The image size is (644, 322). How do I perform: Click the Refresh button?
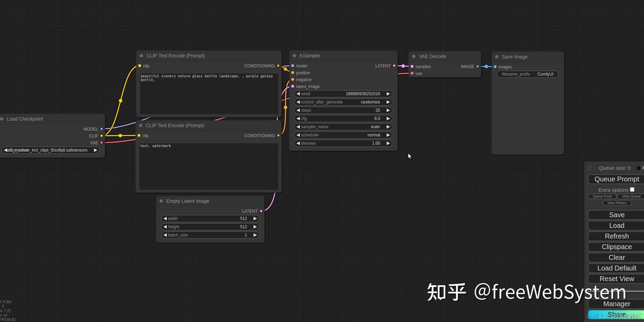pos(616,236)
